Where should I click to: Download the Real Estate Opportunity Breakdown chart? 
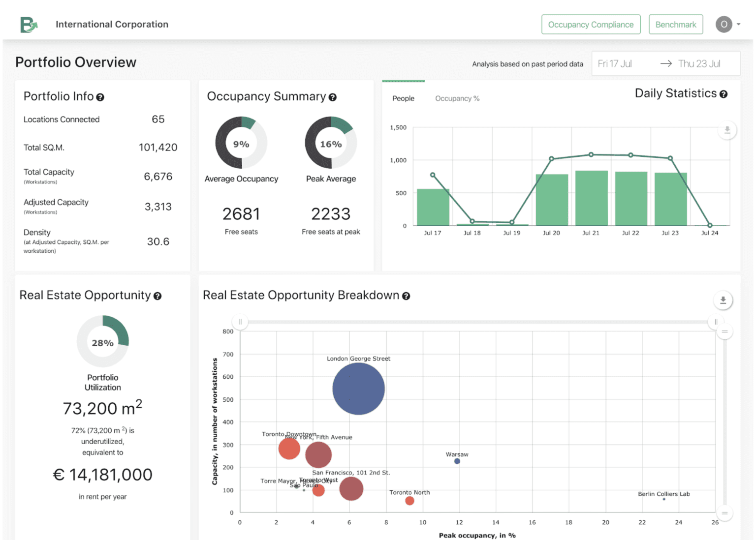click(x=723, y=300)
